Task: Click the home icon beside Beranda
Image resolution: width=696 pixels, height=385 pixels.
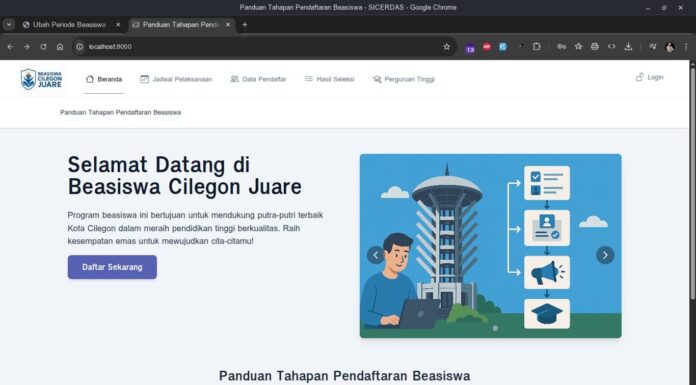Action: tap(90, 79)
